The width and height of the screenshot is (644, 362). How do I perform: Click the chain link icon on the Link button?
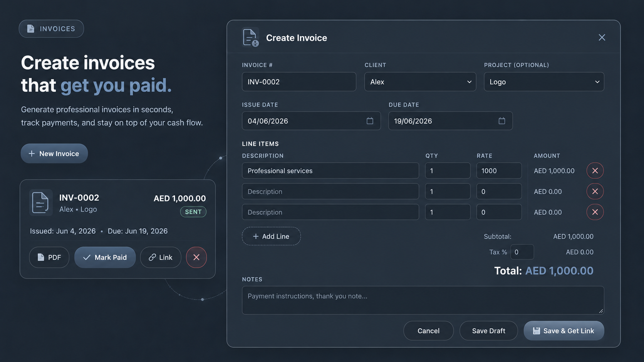click(x=153, y=257)
